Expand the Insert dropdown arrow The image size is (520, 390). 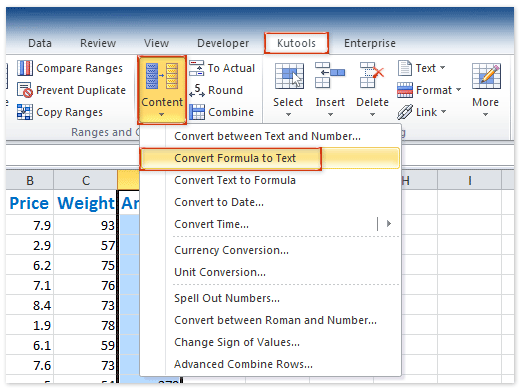[330, 114]
